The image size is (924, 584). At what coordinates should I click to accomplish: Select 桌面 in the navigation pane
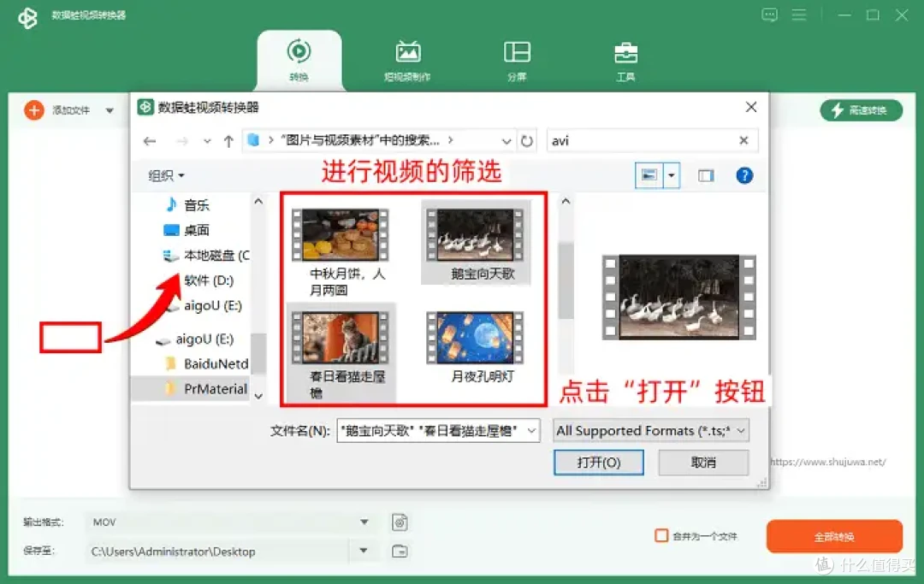click(x=194, y=230)
